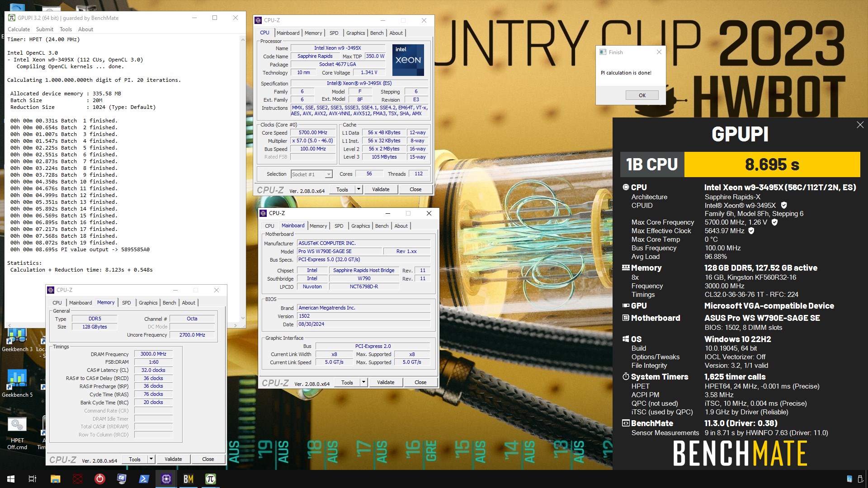The image size is (868, 488).
Task: Switch to BenchMate via the BM taskbar icon
Action: 189,479
